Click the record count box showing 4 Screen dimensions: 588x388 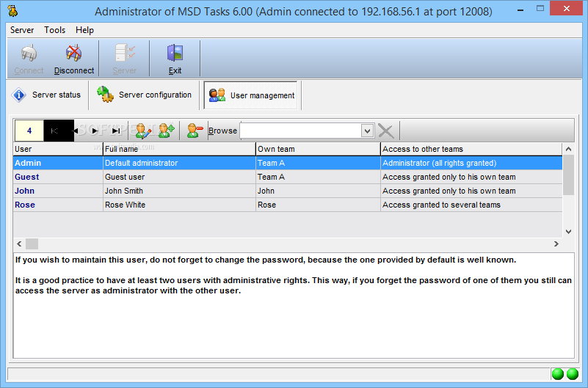click(x=29, y=131)
